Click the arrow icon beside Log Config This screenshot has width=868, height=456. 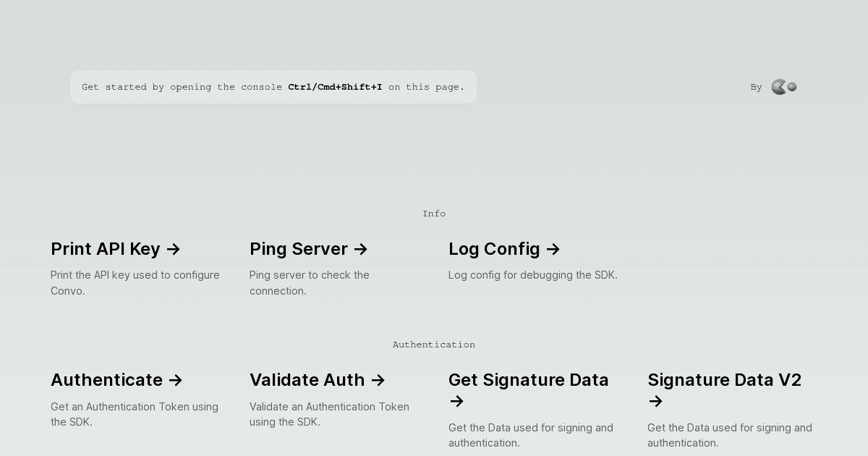(x=553, y=249)
